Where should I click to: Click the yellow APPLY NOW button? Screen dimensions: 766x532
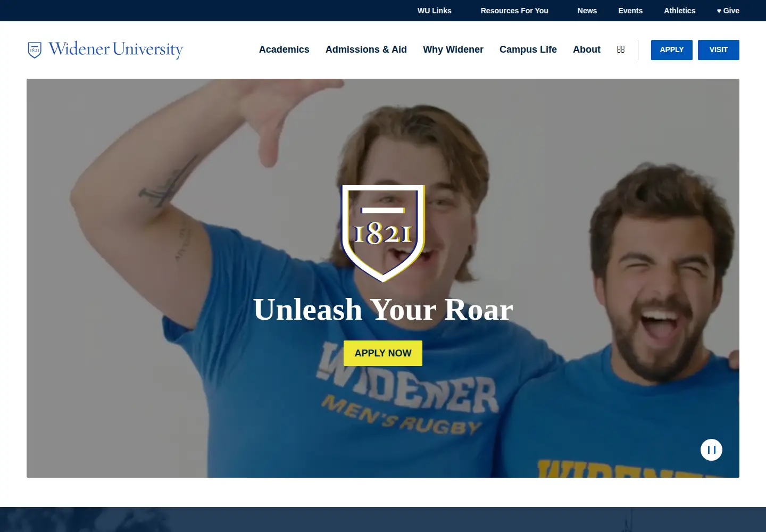point(383,353)
